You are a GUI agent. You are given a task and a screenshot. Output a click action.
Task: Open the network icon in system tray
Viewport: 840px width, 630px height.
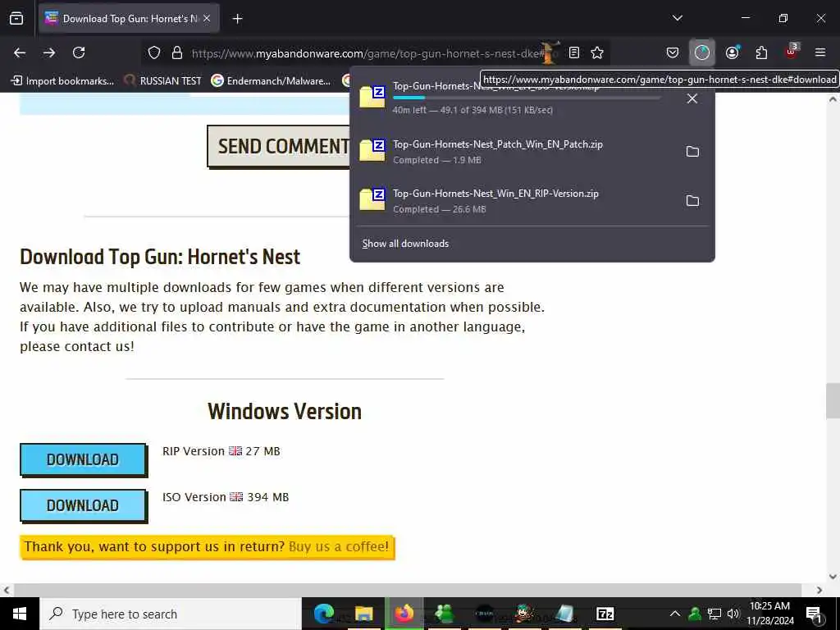click(x=714, y=614)
